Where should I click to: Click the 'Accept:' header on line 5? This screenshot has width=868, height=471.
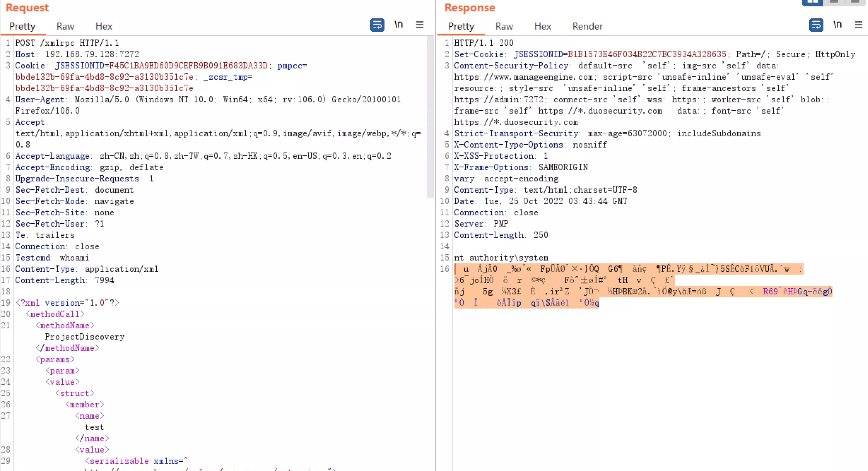coord(31,122)
